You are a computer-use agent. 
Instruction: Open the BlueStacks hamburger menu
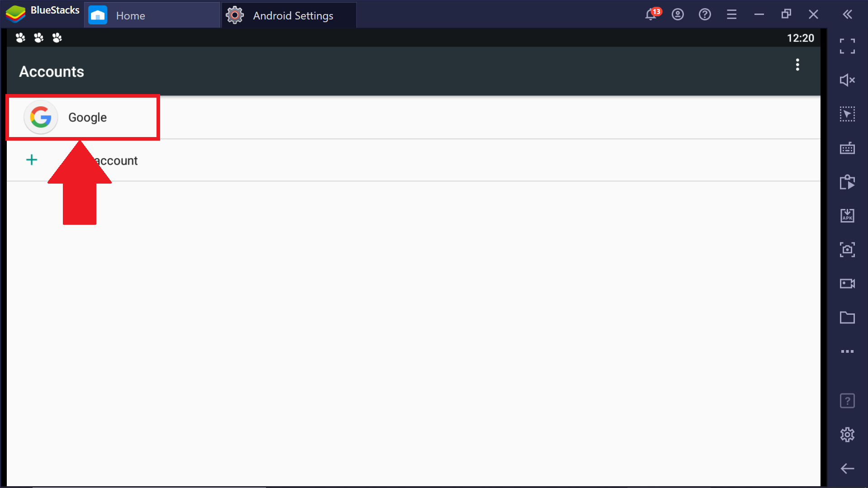click(731, 14)
